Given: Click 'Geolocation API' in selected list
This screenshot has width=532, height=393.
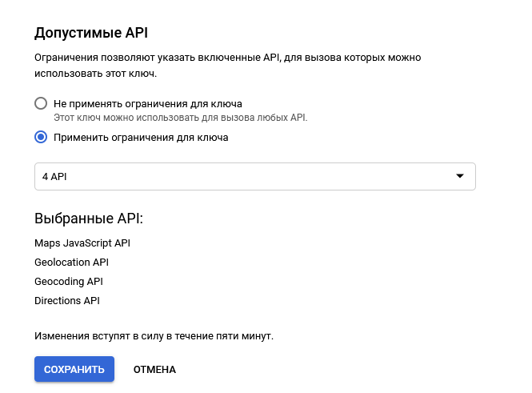Looking at the screenshot, I should pyautogui.click(x=71, y=263).
